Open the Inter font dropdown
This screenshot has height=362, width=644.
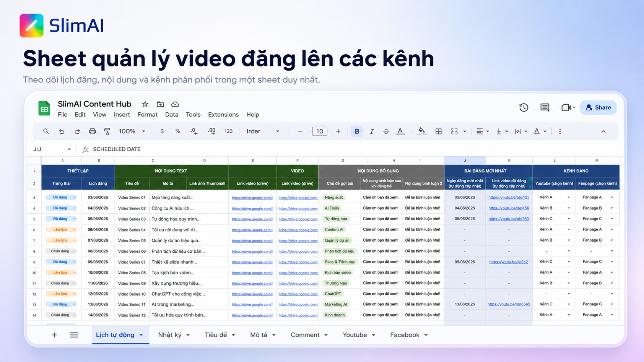[x=263, y=131]
